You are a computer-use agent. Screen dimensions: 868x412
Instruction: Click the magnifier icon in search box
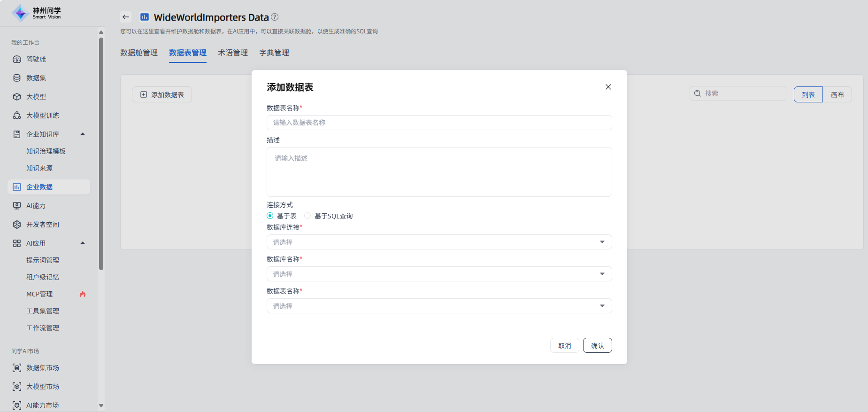click(x=698, y=93)
